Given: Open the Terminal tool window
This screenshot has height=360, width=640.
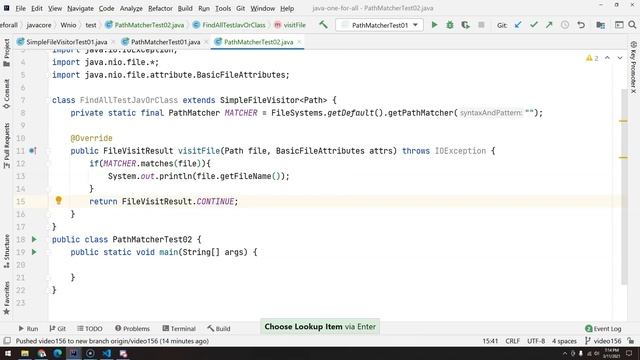Looking at the screenshot, I should 179,328.
